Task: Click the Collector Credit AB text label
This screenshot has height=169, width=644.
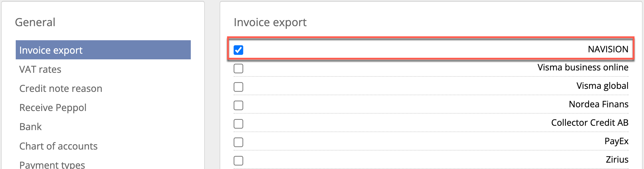Action: tap(589, 123)
